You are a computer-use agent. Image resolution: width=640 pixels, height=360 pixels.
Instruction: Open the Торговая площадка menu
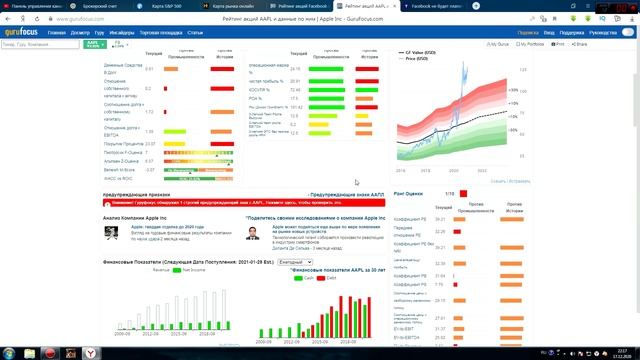tap(161, 33)
